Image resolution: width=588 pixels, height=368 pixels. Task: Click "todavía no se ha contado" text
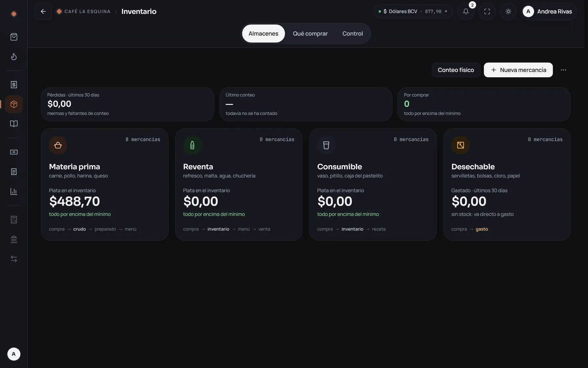pyautogui.click(x=251, y=113)
